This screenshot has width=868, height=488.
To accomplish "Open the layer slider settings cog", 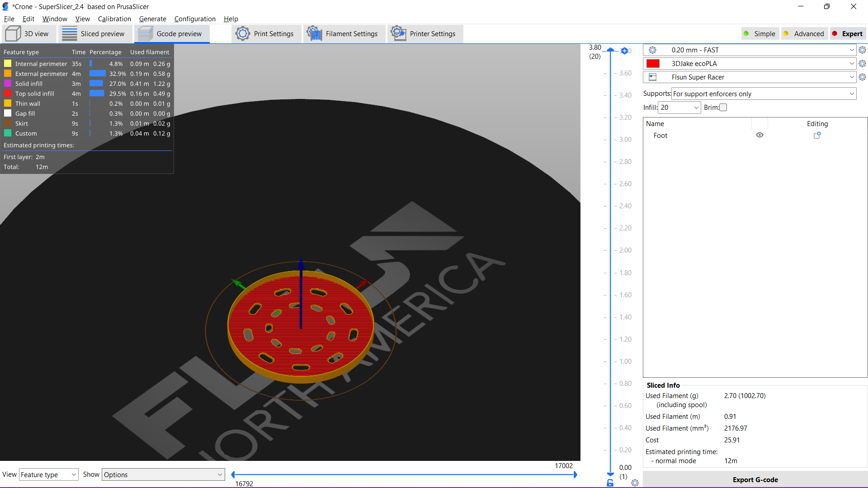I will click(x=635, y=483).
